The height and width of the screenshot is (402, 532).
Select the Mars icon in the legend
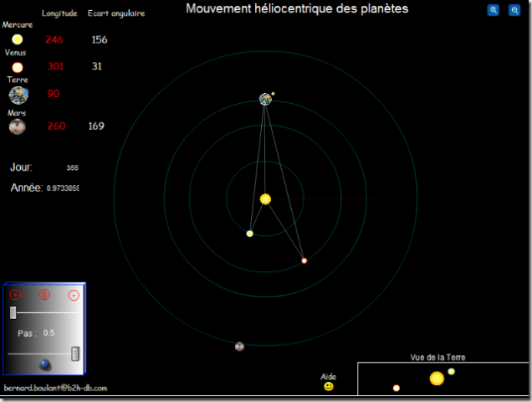point(17,126)
